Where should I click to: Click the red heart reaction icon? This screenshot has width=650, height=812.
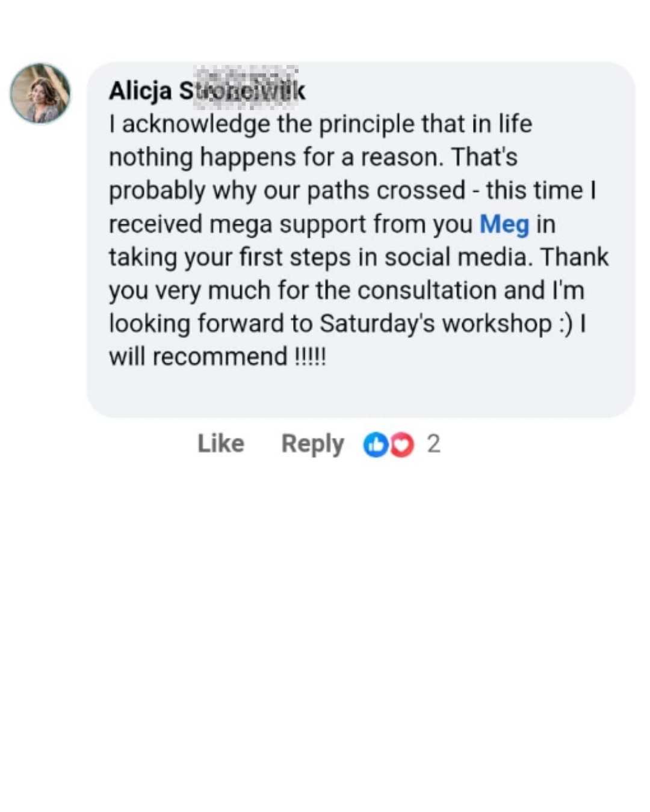[401, 445]
